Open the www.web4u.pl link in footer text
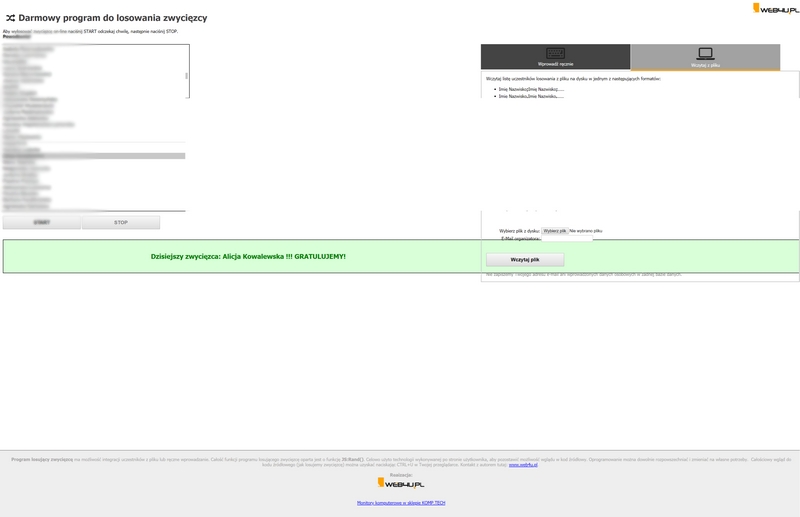The height and width of the screenshot is (517, 800). (523, 465)
